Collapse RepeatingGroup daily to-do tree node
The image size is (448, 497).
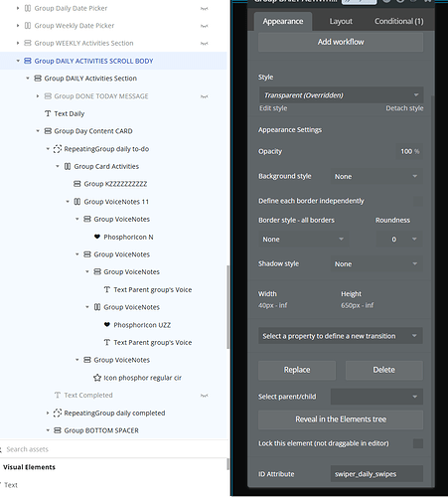point(48,149)
